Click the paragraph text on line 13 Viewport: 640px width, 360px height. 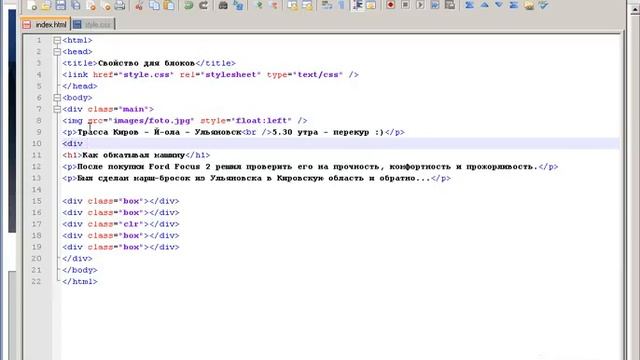257,178
